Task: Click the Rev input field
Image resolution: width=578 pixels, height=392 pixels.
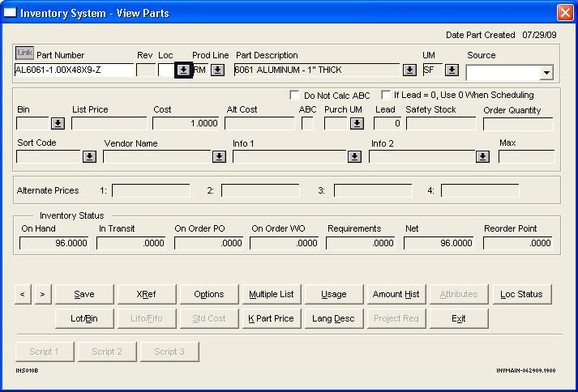Action: tap(146, 70)
